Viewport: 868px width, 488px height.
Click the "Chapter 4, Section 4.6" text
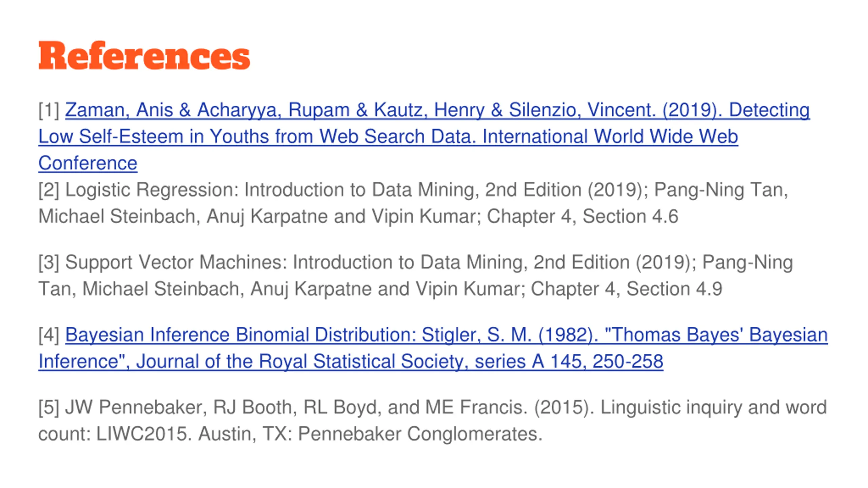click(583, 217)
